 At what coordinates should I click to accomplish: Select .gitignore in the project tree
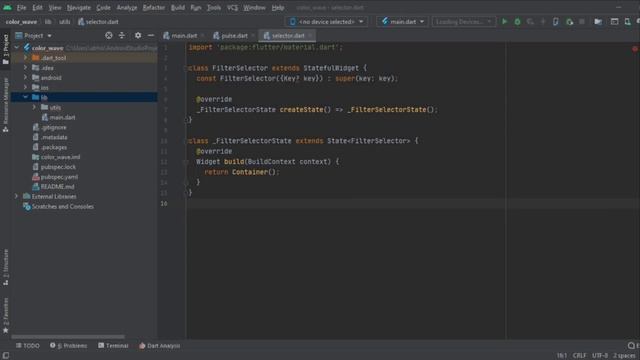(x=53, y=127)
